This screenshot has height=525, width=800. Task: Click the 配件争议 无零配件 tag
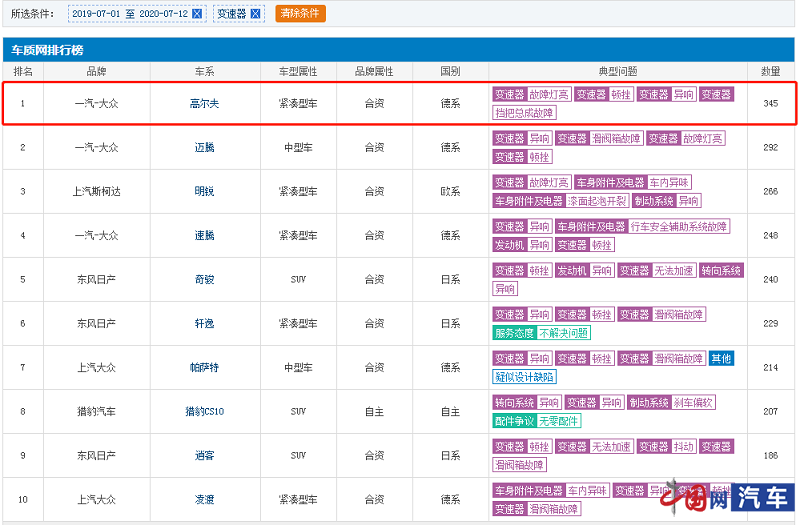point(536,421)
